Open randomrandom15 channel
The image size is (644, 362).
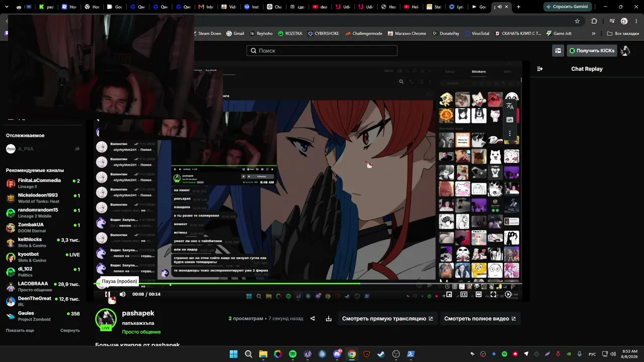[x=43, y=213]
